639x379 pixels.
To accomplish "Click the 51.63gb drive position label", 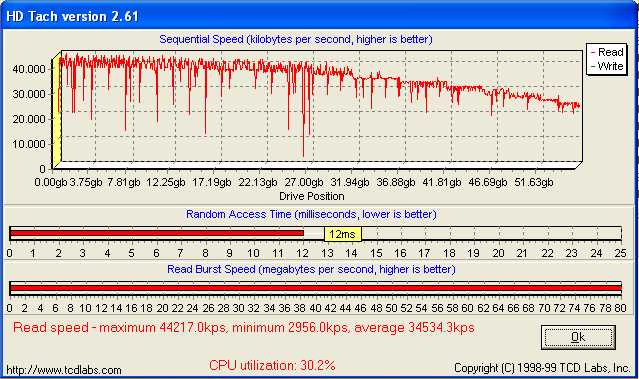I will pyautogui.click(x=534, y=182).
